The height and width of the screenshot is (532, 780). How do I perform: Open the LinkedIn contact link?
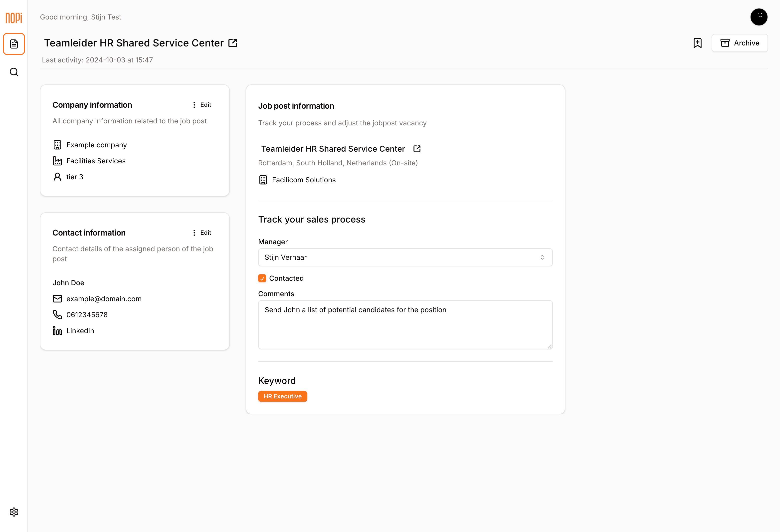pos(80,331)
